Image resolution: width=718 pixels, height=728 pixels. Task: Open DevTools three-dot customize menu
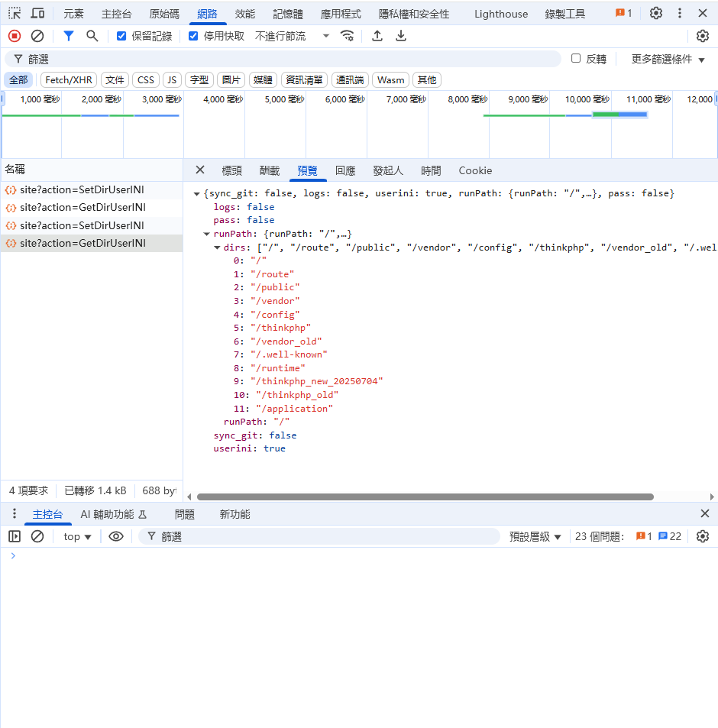pyautogui.click(x=680, y=14)
